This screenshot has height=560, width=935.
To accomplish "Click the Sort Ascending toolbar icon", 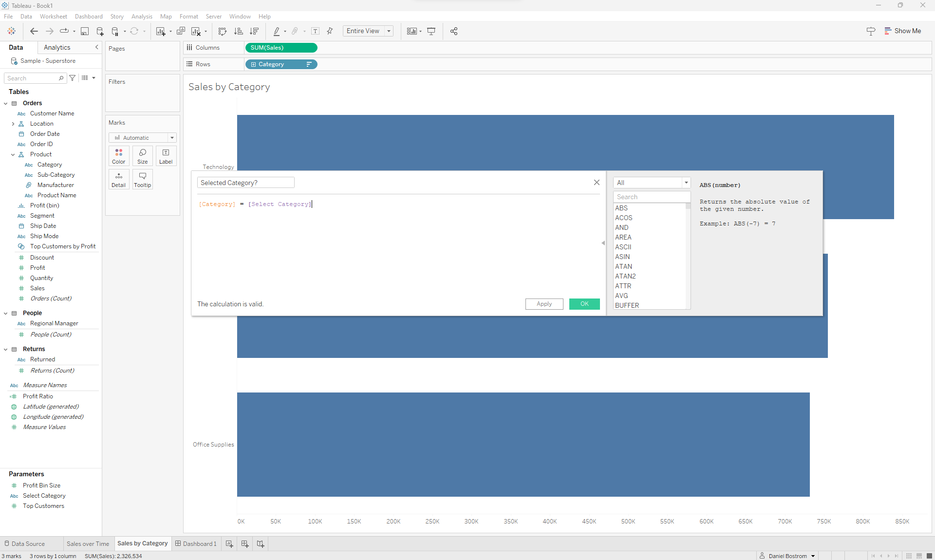I will coord(238,31).
